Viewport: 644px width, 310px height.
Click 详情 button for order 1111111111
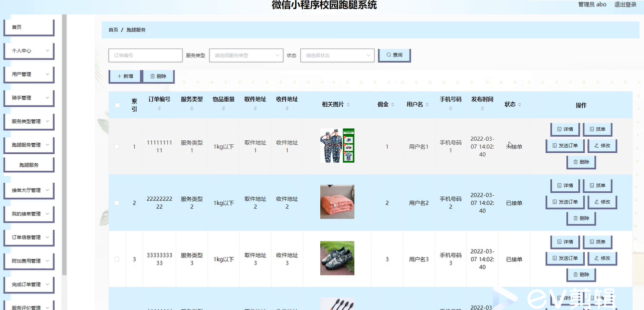(x=565, y=129)
